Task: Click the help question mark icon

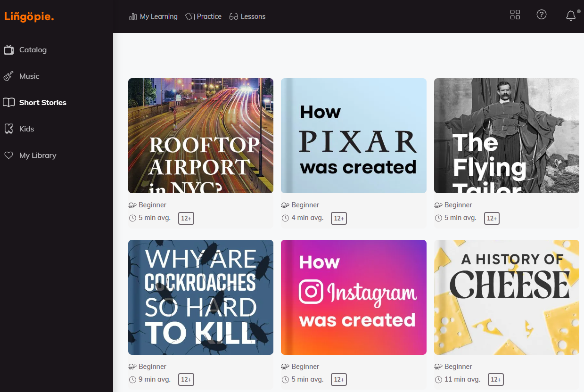Action: point(541,15)
